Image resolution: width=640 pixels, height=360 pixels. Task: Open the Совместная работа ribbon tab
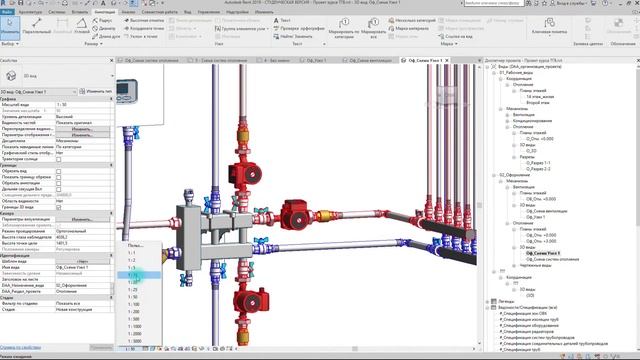click(x=160, y=12)
